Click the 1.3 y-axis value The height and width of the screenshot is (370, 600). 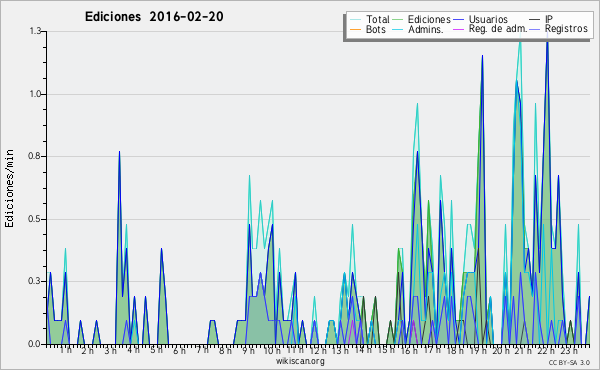(x=35, y=31)
